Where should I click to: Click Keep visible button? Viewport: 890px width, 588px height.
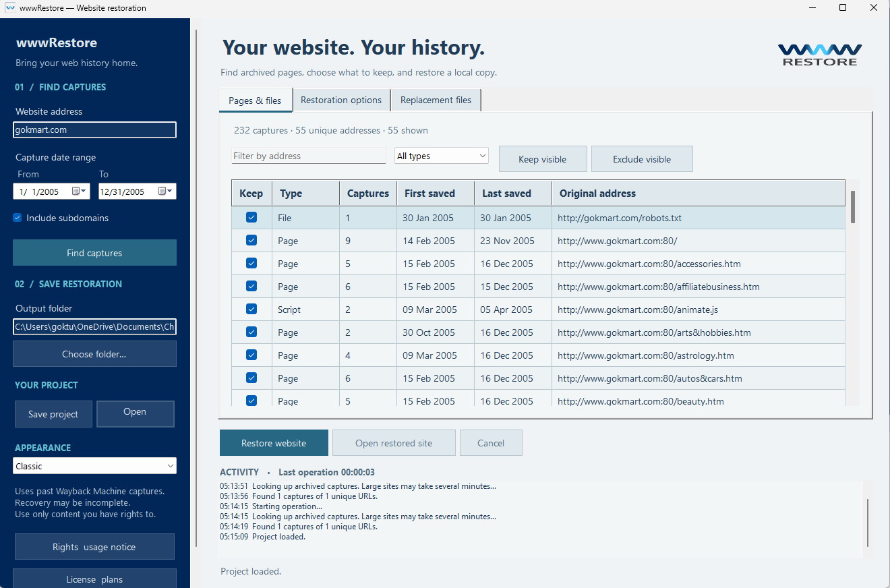click(543, 159)
